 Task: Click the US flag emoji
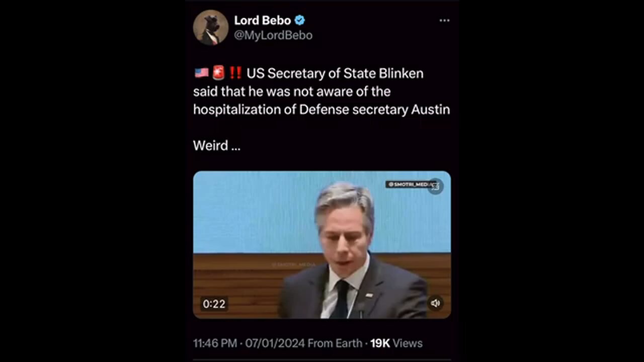pyautogui.click(x=201, y=73)
